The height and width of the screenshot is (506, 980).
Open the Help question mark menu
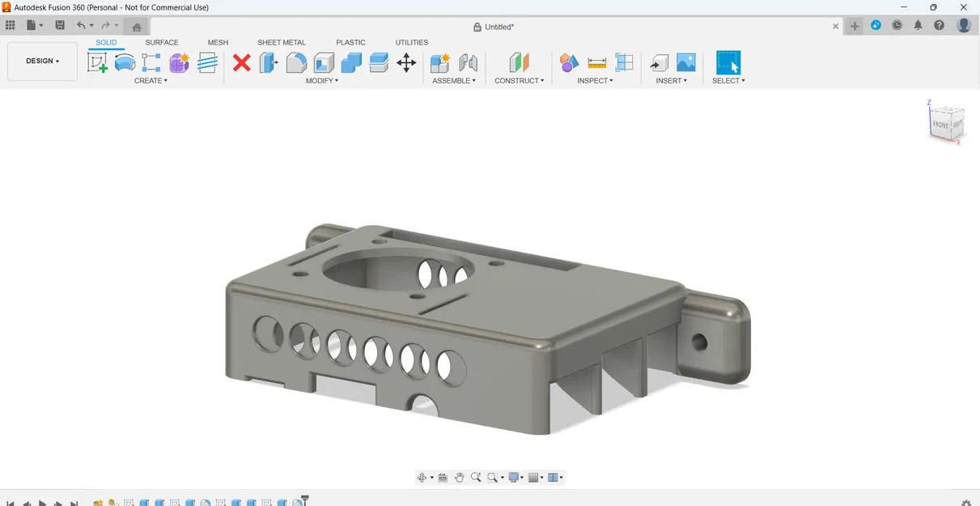tap(939, 26)
